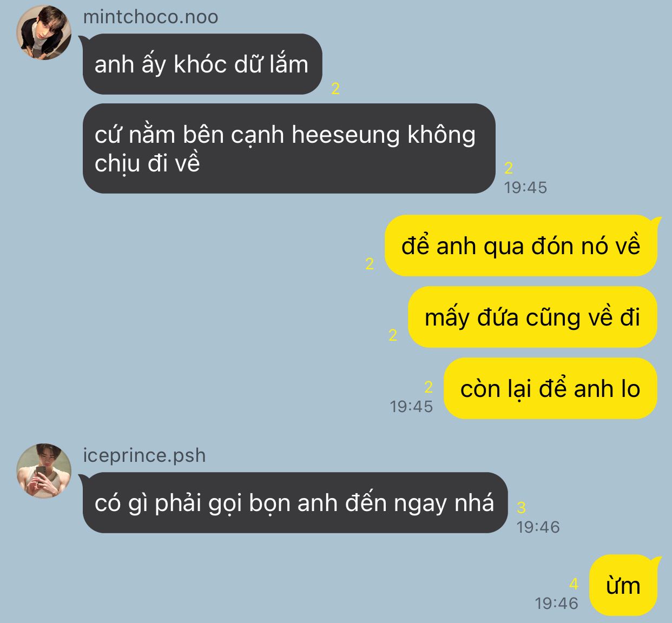This screenshot has width=672, height=623.
Task: Open iceprince.psh's profile avatar
Action: (44, 470)
